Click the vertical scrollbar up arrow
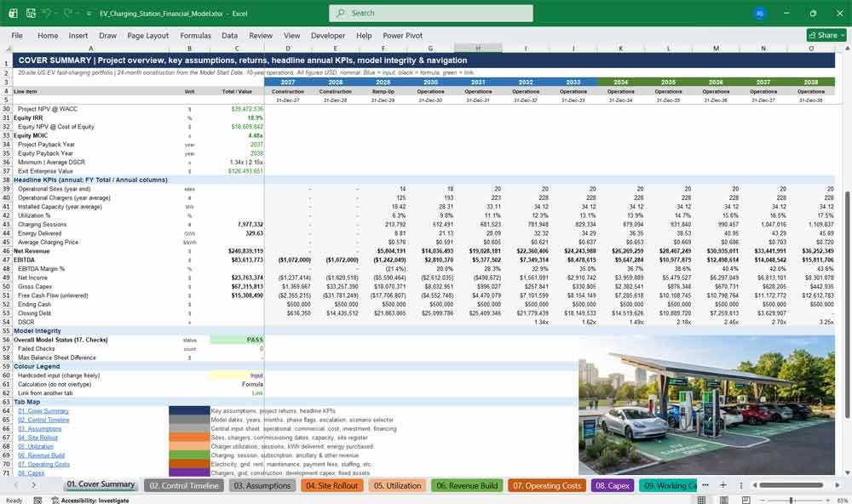Screen dimensions: 852x504 click(847, 49)
